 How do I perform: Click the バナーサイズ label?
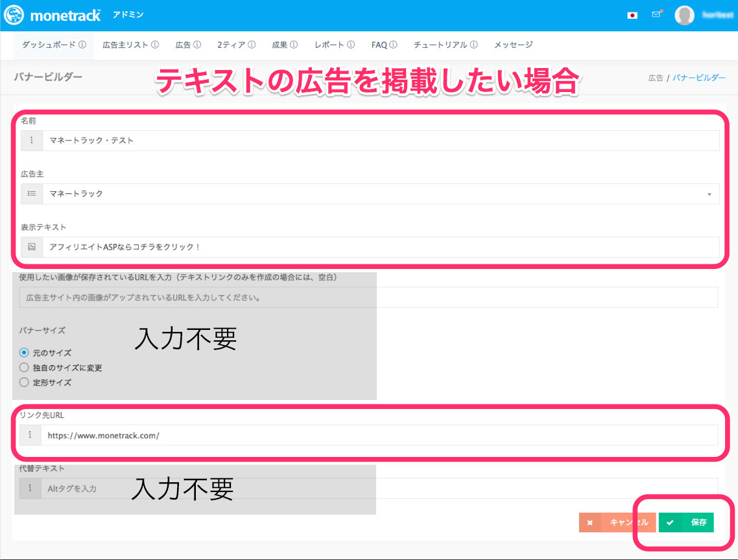click(x=42, y=331)
